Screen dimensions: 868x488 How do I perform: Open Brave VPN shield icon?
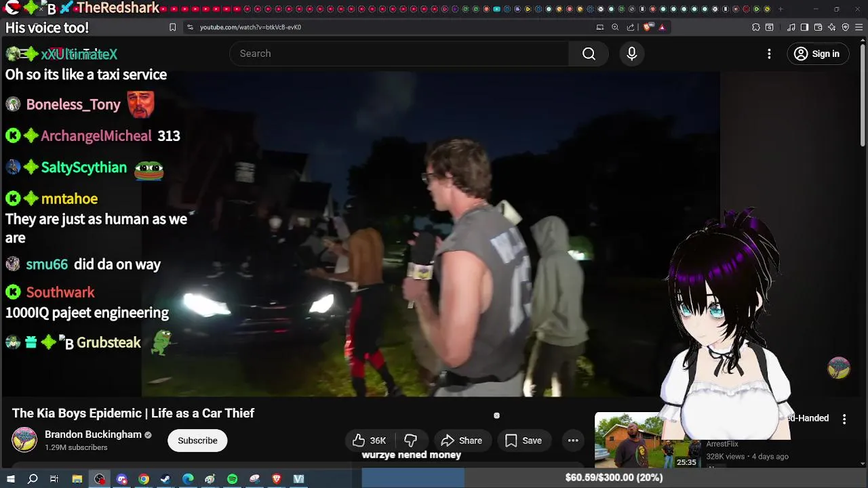[x=846, y=27]
